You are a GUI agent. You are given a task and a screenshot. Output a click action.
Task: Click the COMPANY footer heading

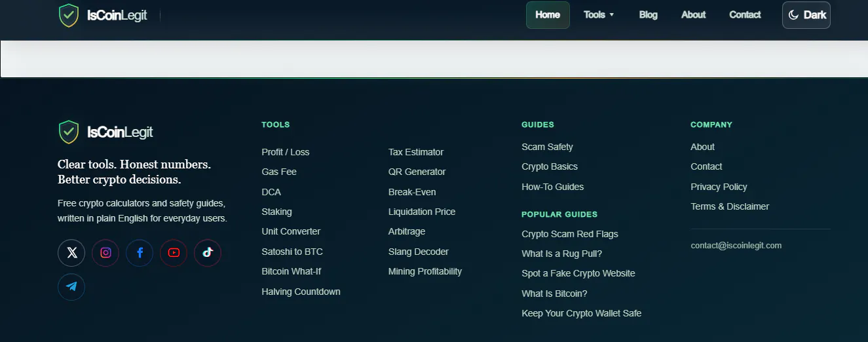point(711,124)
